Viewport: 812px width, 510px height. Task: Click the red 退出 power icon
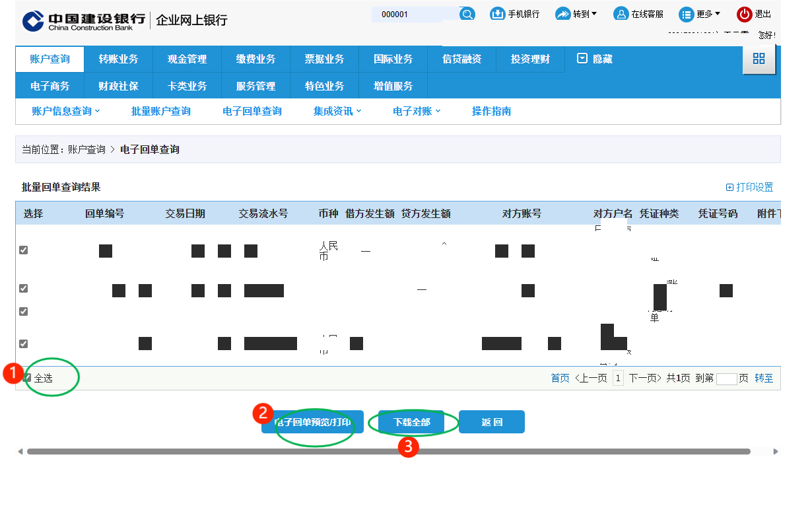pyautogui.click(x=744, y=14)
